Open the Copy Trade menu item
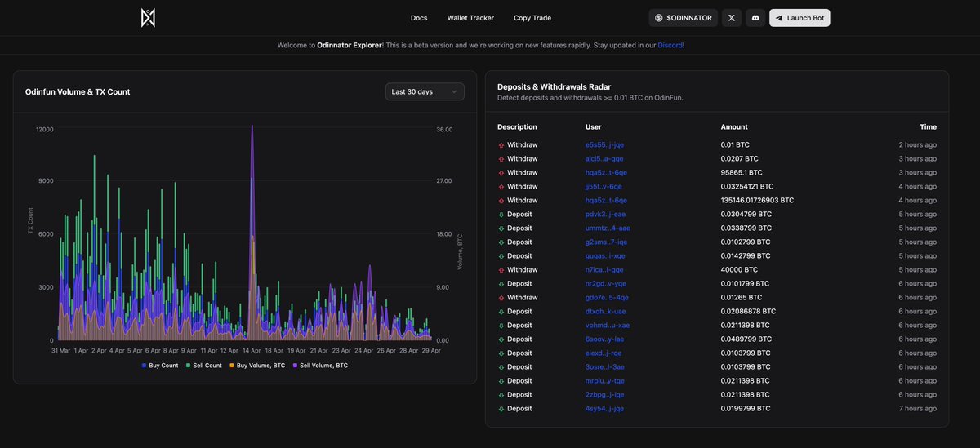 tap(532, 18)
